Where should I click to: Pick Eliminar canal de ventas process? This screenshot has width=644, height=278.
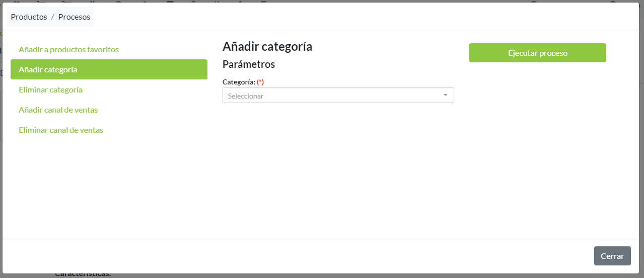[x=61, y=130]
